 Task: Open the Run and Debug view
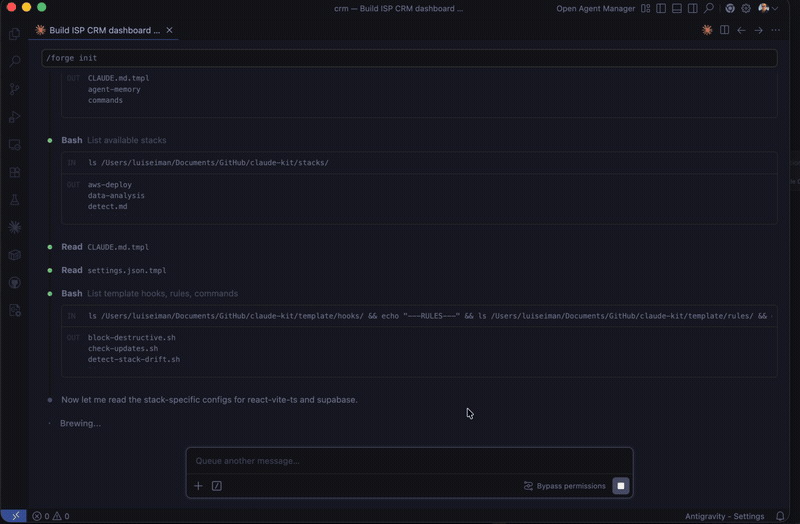(x=14, y=117)
